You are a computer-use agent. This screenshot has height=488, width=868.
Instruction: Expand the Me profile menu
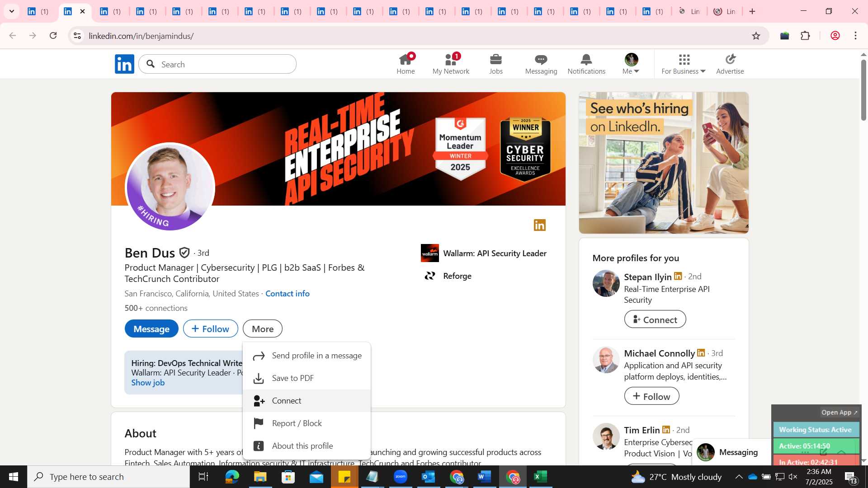pyautogui.click(x=631, y=64)
